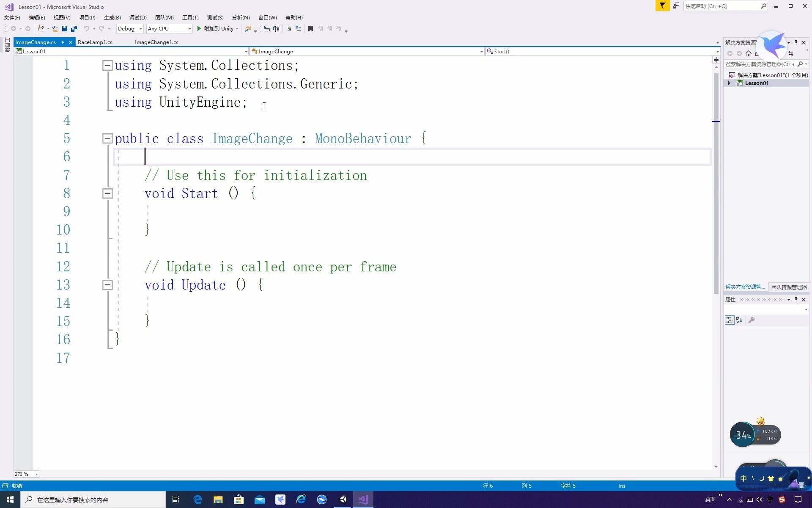Open the Unity editor from the taskbar

(343, 500)
